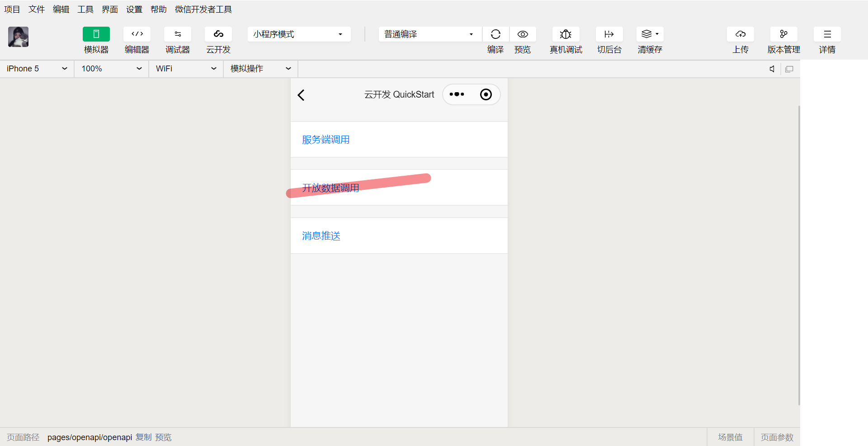Viewport: 868px width, 446px height.
Task: Click the page path pages/openapi/openapi
Action: point(90,437)
